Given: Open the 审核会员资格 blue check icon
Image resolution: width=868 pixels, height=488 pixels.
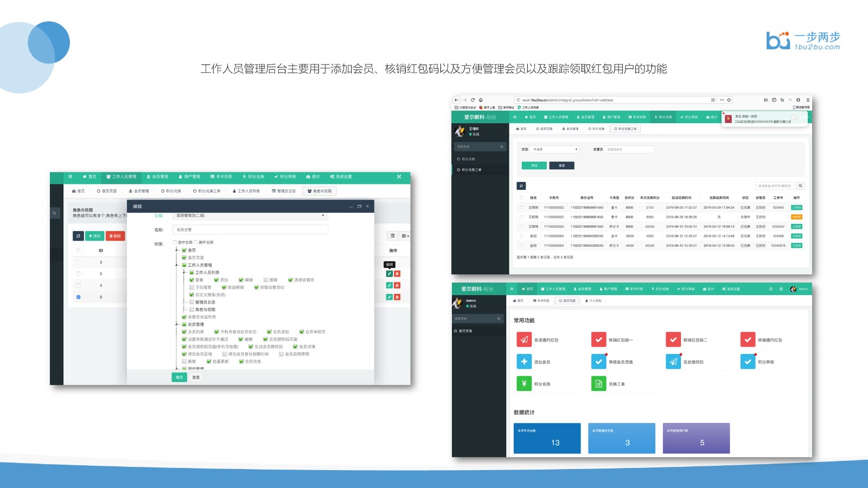Looking at the screenshot, I should (598, 362).
